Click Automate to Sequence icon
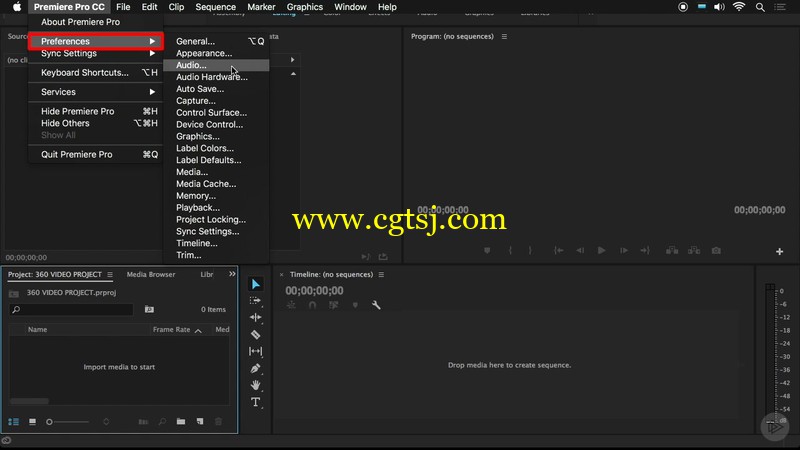 click(143, 422)
